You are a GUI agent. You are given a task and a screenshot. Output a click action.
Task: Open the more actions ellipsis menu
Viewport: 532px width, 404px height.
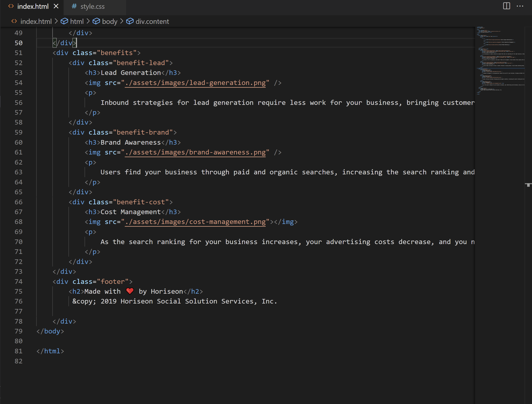pyautogui.click(x=520, y=6)
